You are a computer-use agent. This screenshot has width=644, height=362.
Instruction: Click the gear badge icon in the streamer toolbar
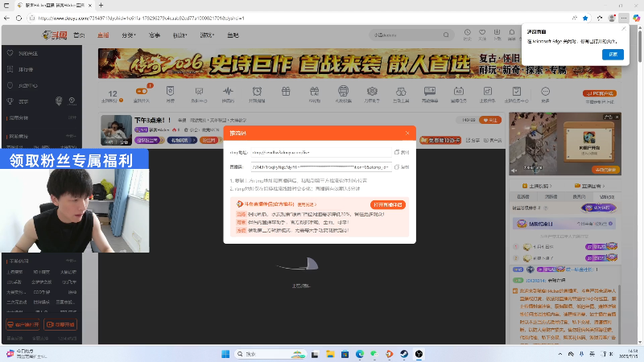click(x=372, y=91)
